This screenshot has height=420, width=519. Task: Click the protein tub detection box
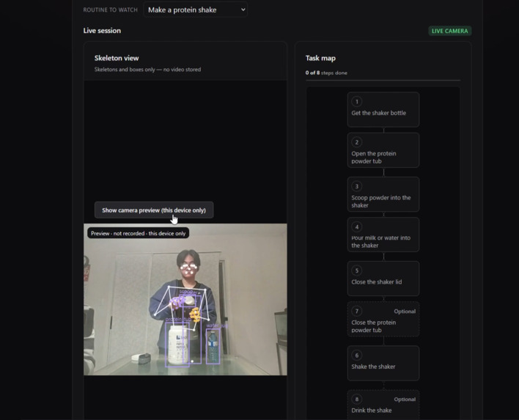pos(177,345)
